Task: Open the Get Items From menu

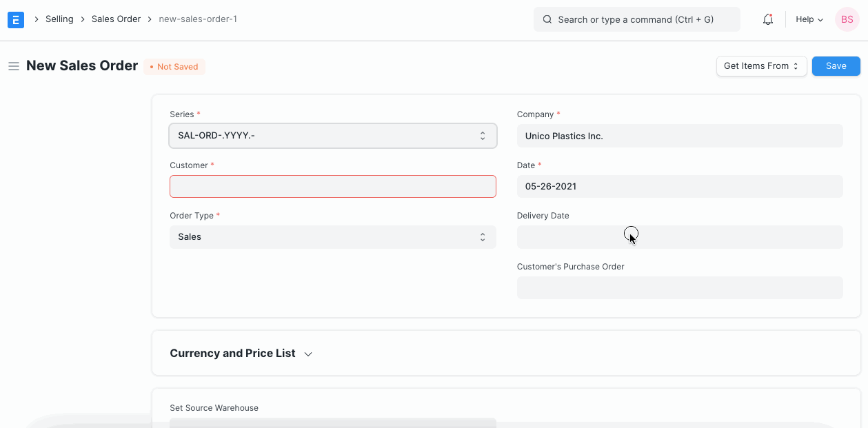Action: point(755,65)
